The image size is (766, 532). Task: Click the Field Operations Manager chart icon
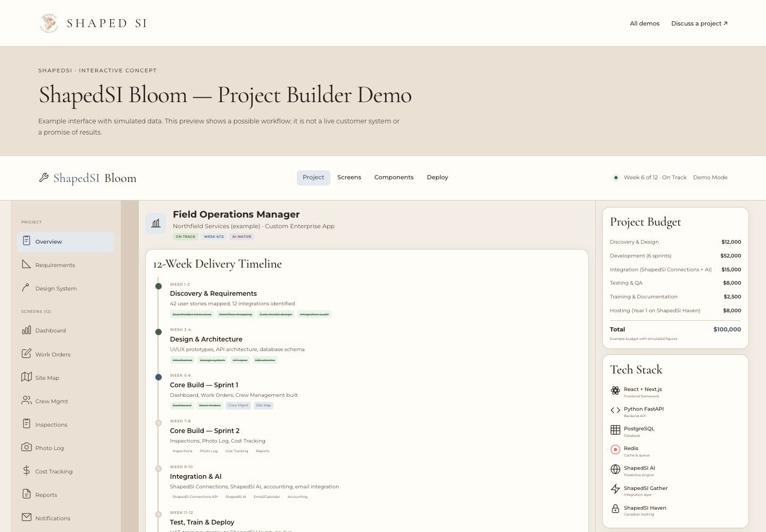[156, 223]
